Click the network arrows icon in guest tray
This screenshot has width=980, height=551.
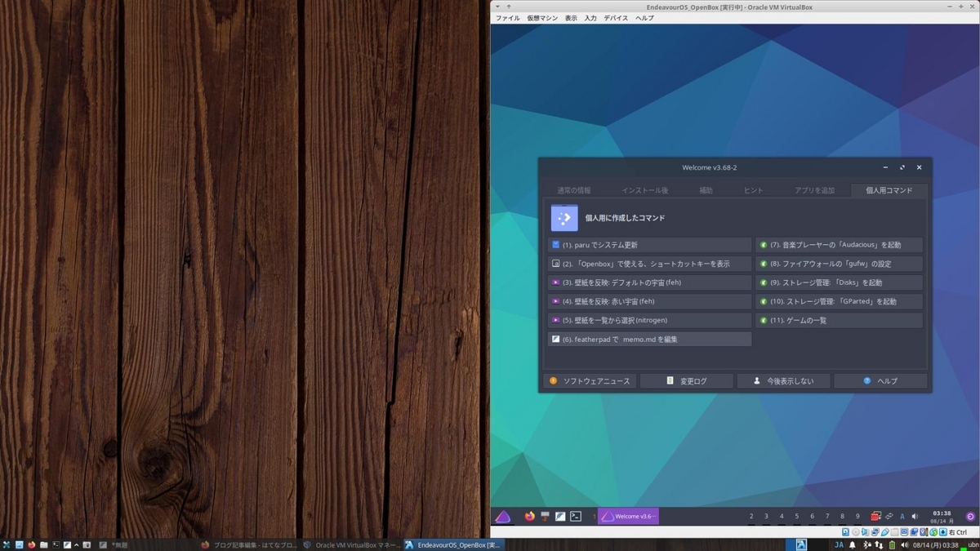889,516
